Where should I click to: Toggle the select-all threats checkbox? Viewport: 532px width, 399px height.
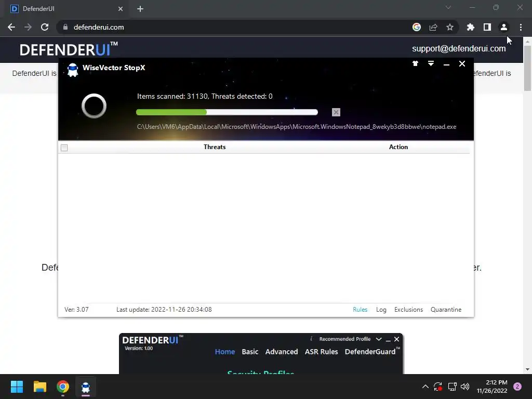point(64,148)
